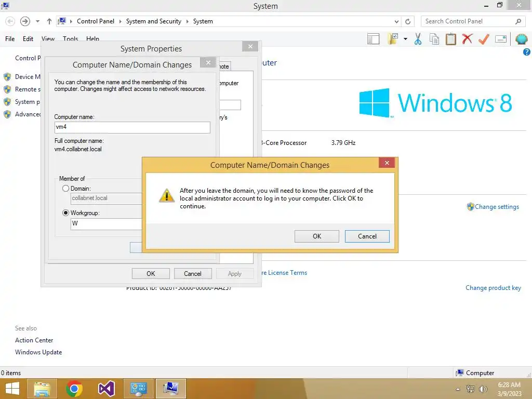Open Visual Studio from taskbar
The width and height of the screenshot is (532, 399).
coord(107,389)
